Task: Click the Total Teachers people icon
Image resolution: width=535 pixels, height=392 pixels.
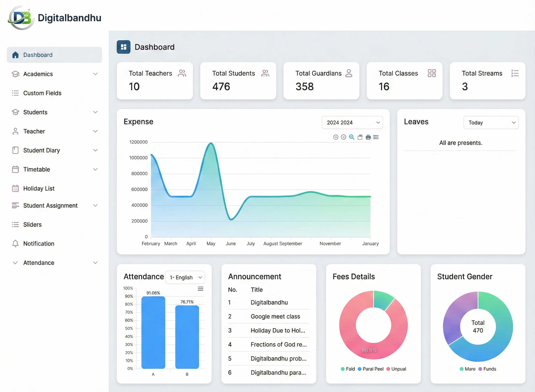Action: coord(182,73)
